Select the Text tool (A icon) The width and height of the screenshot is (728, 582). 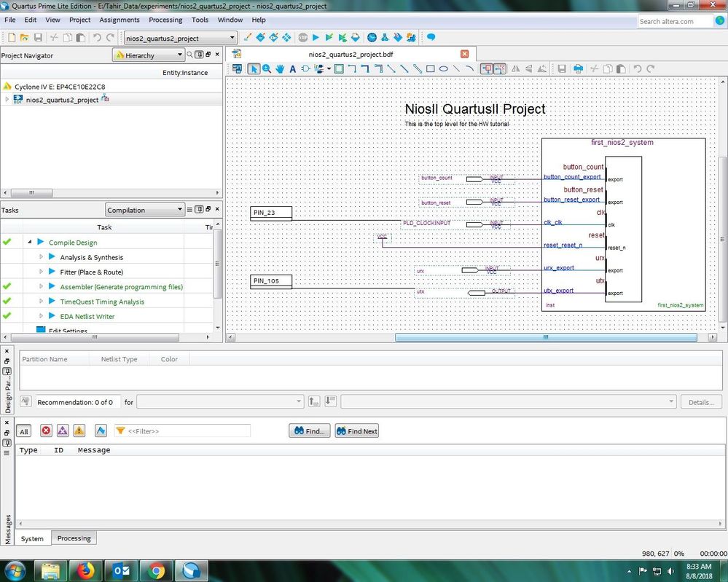293,69
